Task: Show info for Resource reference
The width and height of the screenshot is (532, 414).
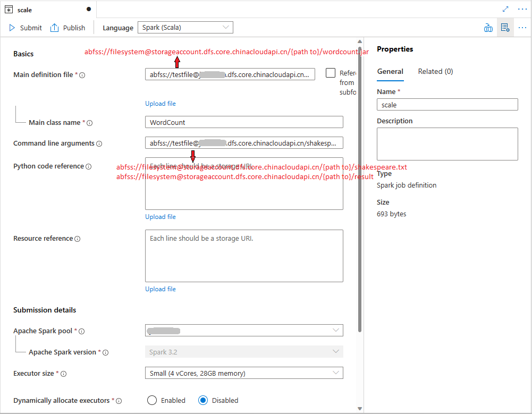Action: coord(78,239)
